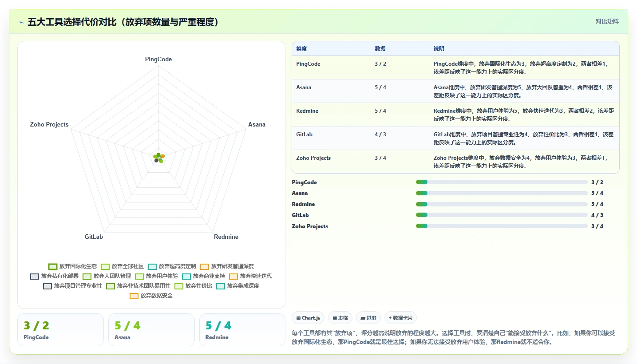The height and width of the screenshot is (364, 637).
Task: Select the Chart.js tag
Action: click(x=308, y=318)
